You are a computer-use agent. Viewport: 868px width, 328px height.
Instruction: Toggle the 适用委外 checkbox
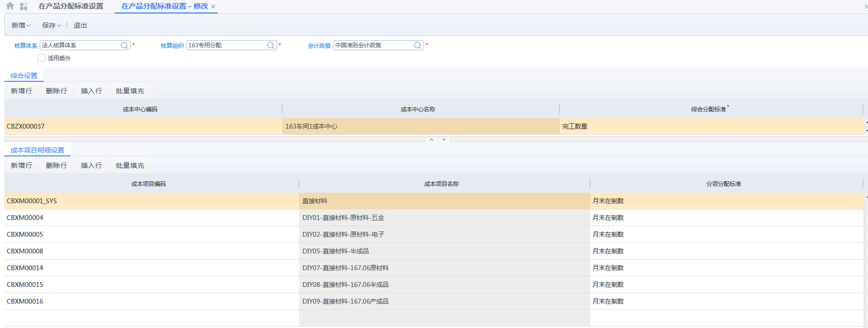click(42, 58)
